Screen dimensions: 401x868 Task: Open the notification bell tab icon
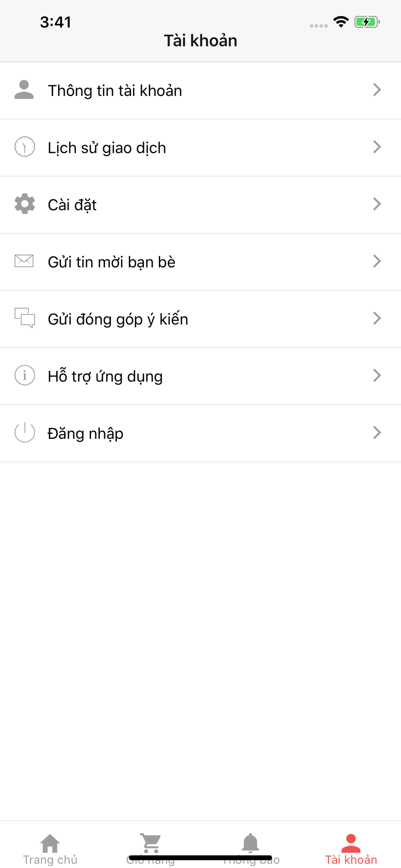250,843
